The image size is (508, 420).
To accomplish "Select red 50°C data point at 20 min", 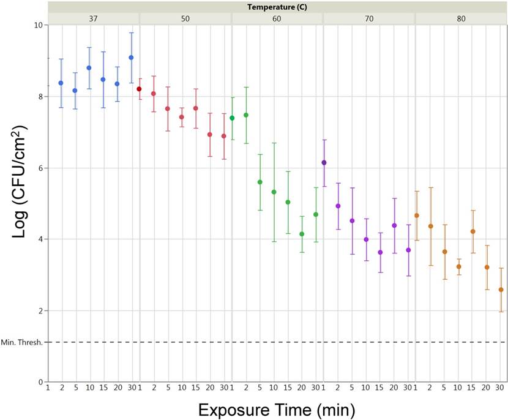I will [x=209, y=135].
